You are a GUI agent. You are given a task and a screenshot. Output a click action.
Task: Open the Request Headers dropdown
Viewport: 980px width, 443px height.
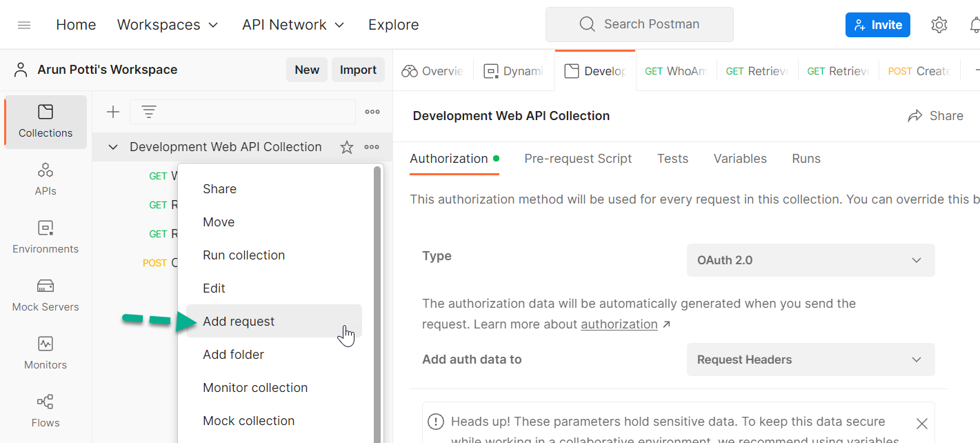810,360
